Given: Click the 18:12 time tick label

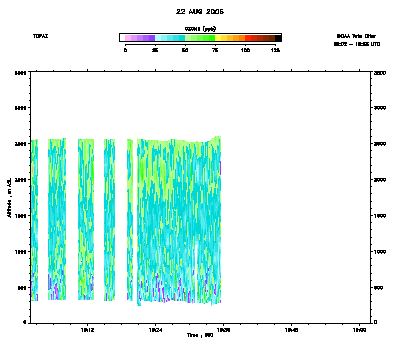Looking at the screenshot, I should [x=88, y=330].
